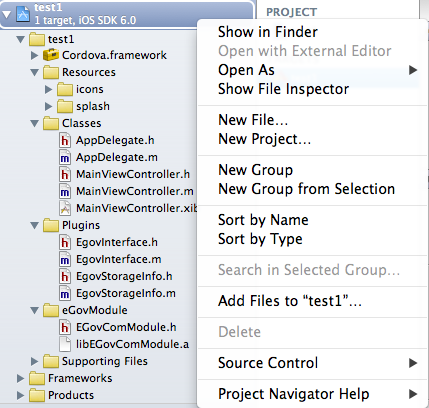Expand the Frameworks group triangle
The image size is (429, 408).
(x=21, y=378)
